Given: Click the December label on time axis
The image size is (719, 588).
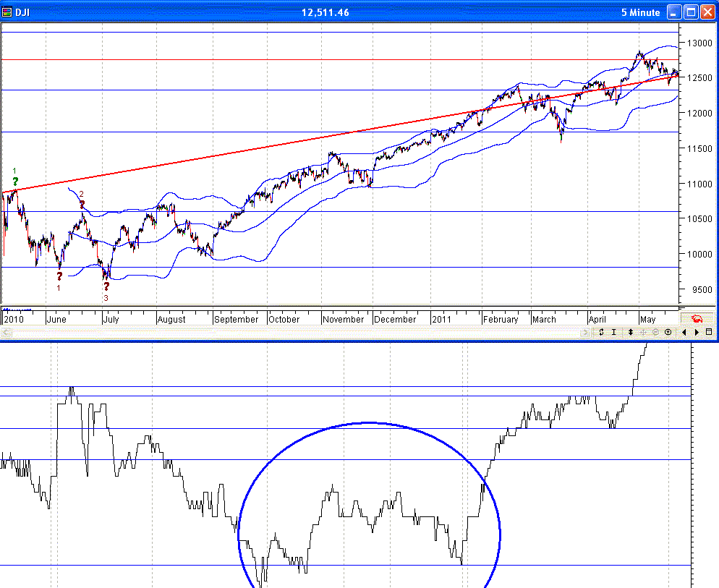Looking at the screenshot, I should pos(395,319).
